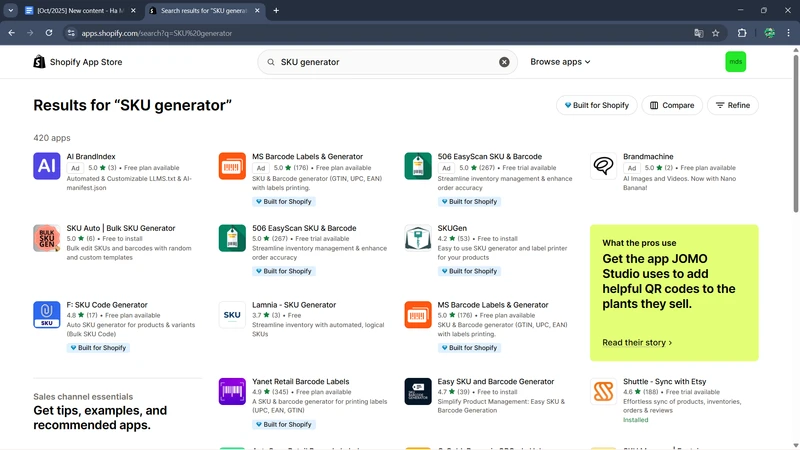Expand the browser tab list chevron

[10, 10]
